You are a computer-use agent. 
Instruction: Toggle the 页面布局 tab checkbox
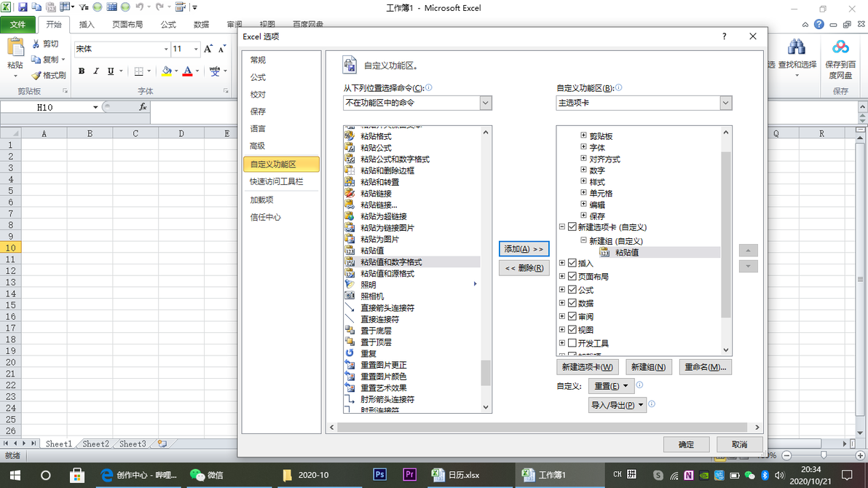point(572,276)
